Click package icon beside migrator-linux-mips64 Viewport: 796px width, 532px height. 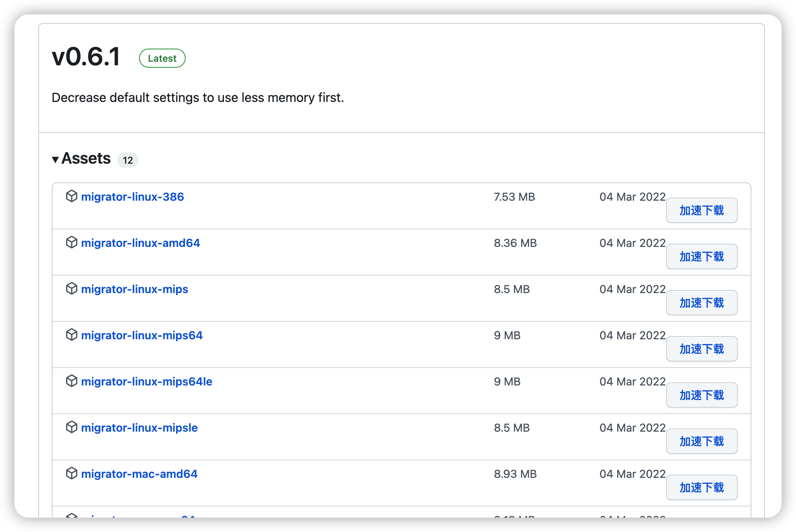71,335
